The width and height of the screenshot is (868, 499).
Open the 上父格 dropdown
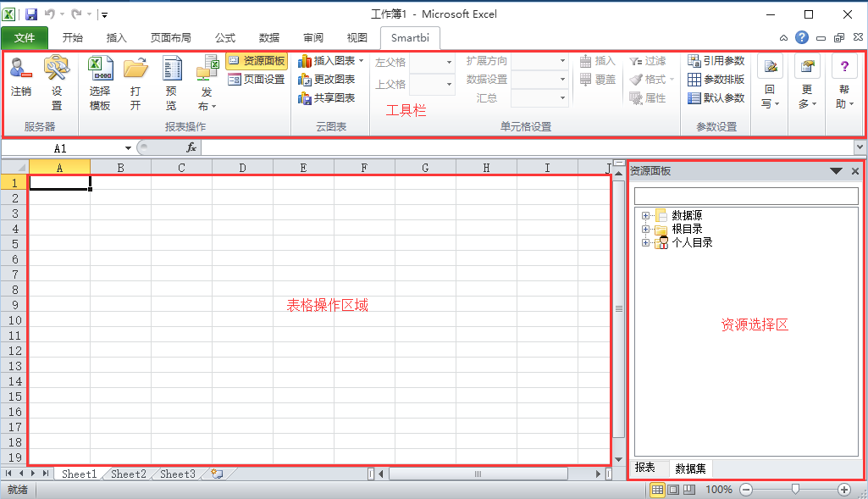pos(449,84)
